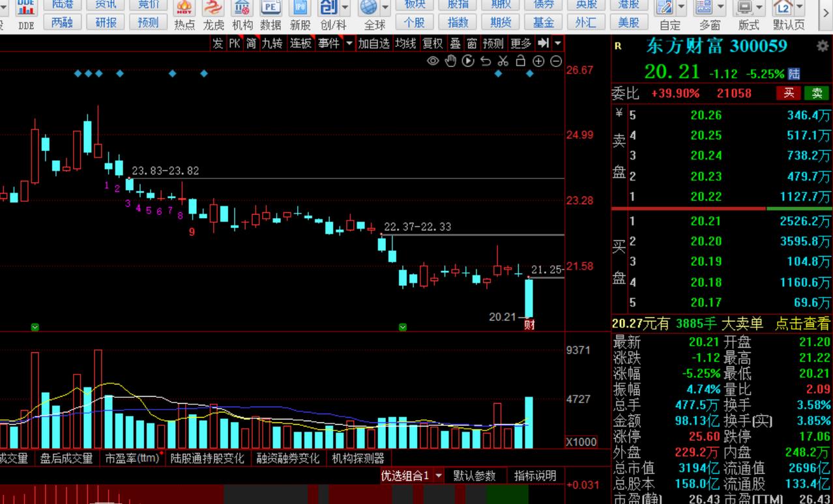
Task: Click 点击查看 link for large orders
Action: 802,324
